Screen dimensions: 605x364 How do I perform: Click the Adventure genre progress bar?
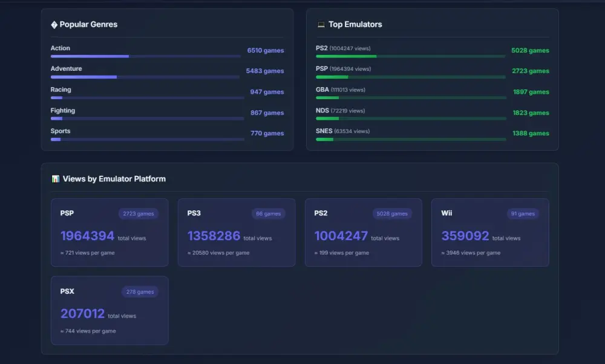145,77
